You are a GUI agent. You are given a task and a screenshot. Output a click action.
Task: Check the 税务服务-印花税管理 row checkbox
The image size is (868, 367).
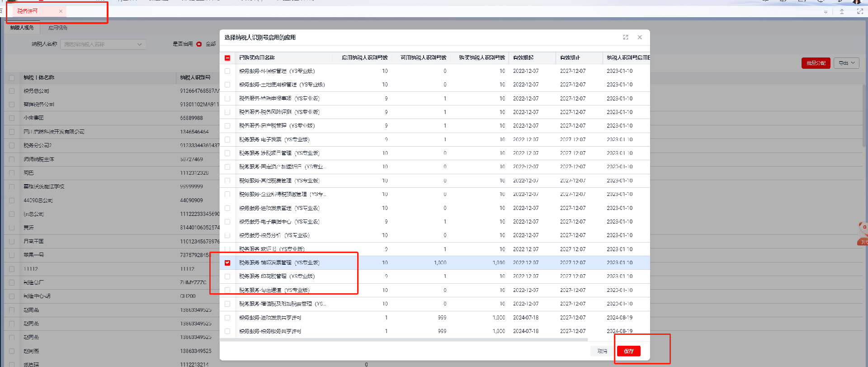(227, 276)
